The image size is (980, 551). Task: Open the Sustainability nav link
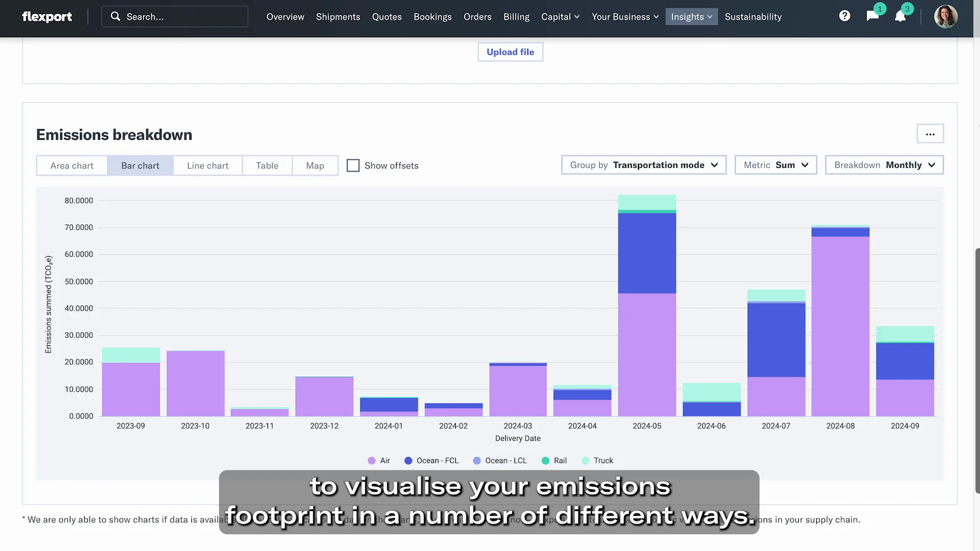click(x=753, y=17)
